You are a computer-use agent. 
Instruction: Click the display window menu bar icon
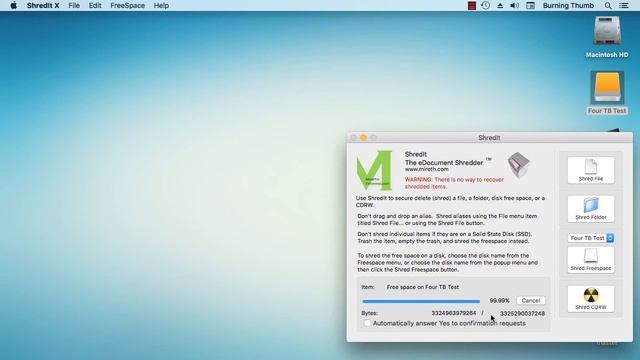click(530, 6)
